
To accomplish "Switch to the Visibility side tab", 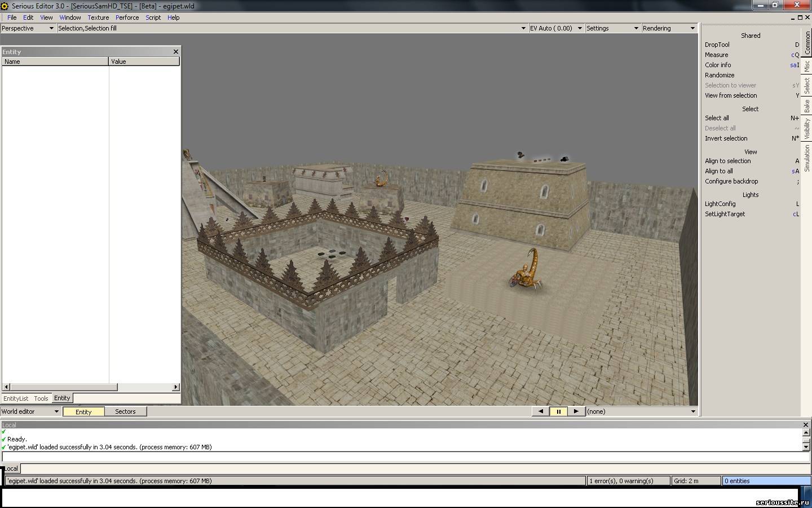I will click(x=807, y=129).
